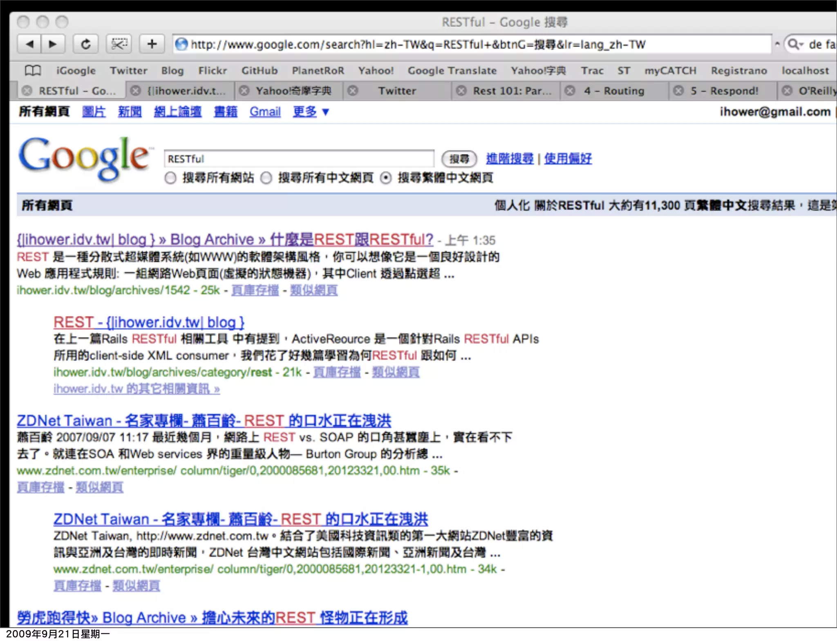Screen dimensions: 837x644
Task: Expand ihower.idv.tw 的其它相關資訊 results
Action: 137,389
